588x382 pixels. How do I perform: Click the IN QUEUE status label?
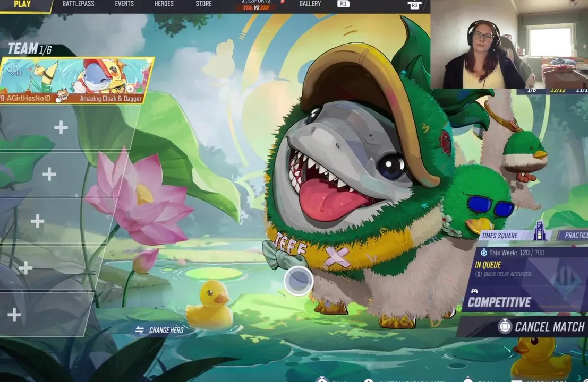(488, 265)
